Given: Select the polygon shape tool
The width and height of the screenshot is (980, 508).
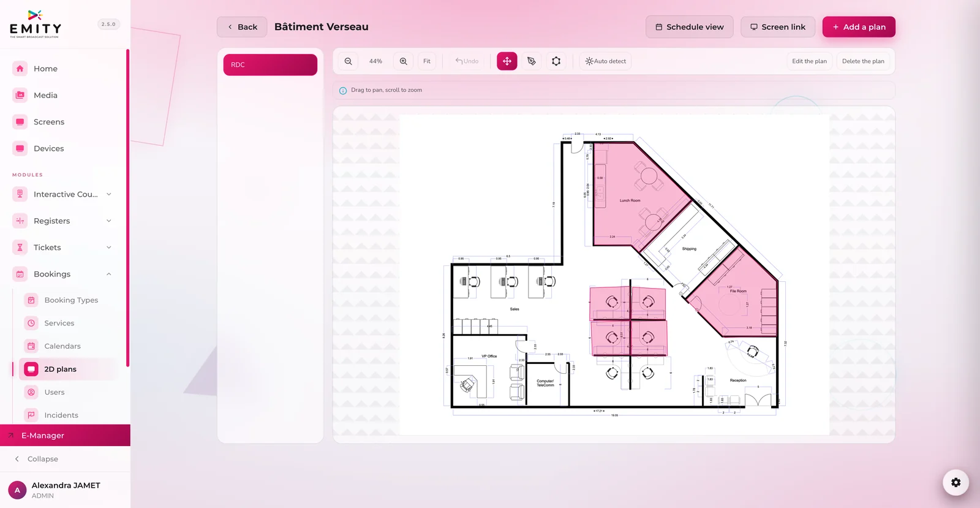Looking at the screenshot, I should 556,61.
